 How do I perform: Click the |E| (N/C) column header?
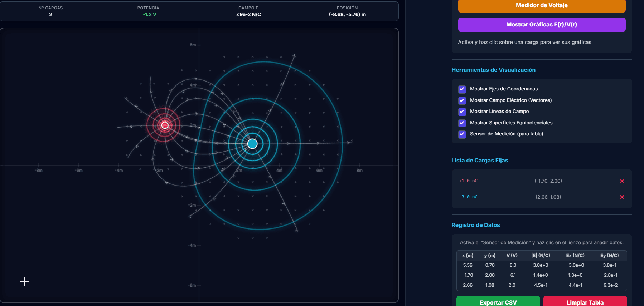click(541, 255)
